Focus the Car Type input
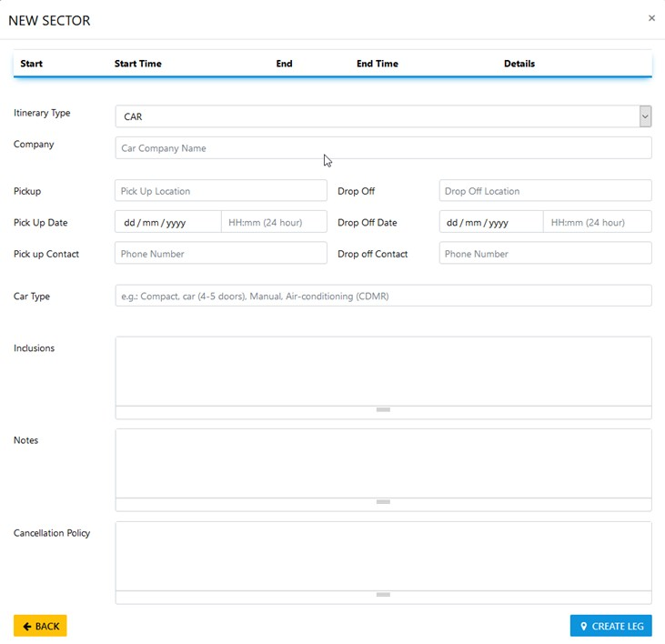The width and height of the screenshot is (665, 644). (382, 296)
